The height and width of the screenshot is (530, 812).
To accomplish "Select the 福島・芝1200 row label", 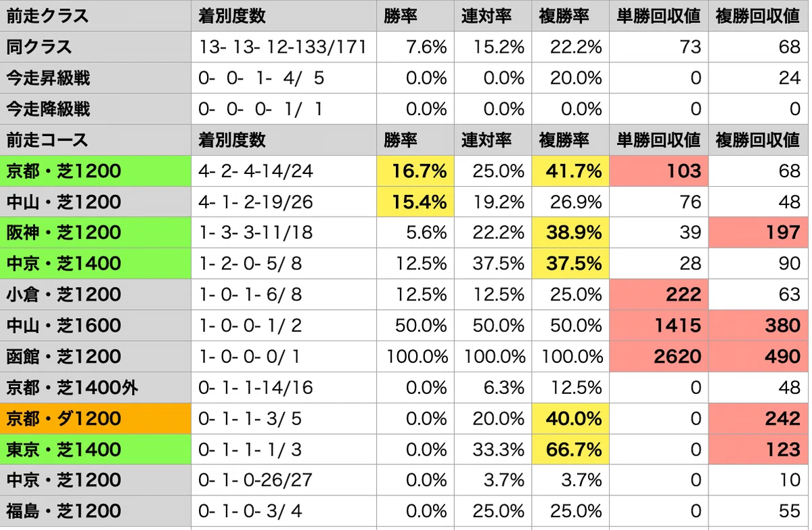I will pos(95,511).
